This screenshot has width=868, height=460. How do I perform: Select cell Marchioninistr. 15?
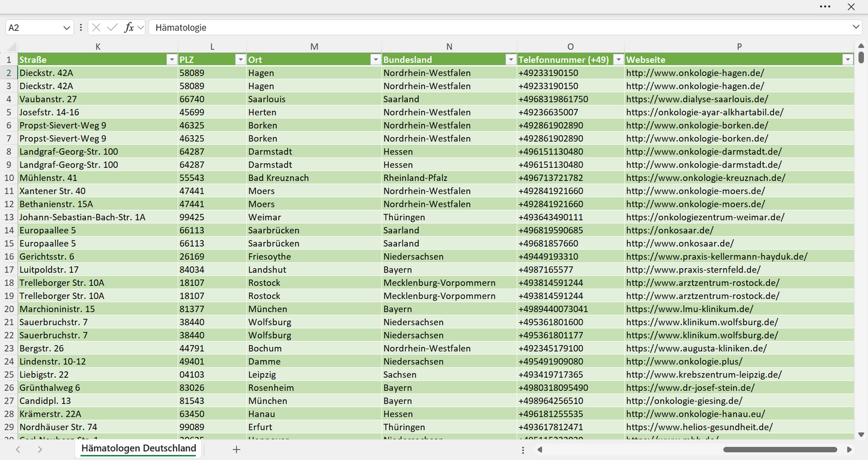[98, 309]
